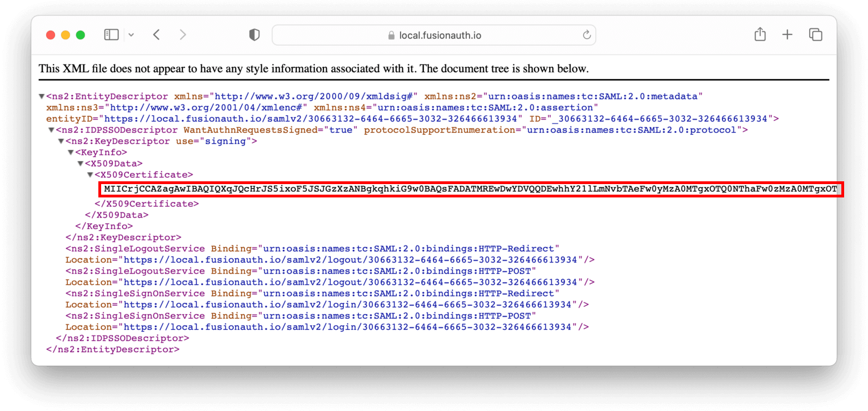The image size is (868, 411).
Task: Click the SingleSignOnService HTTP-Redirect binding line
Action: pos(312,293)
